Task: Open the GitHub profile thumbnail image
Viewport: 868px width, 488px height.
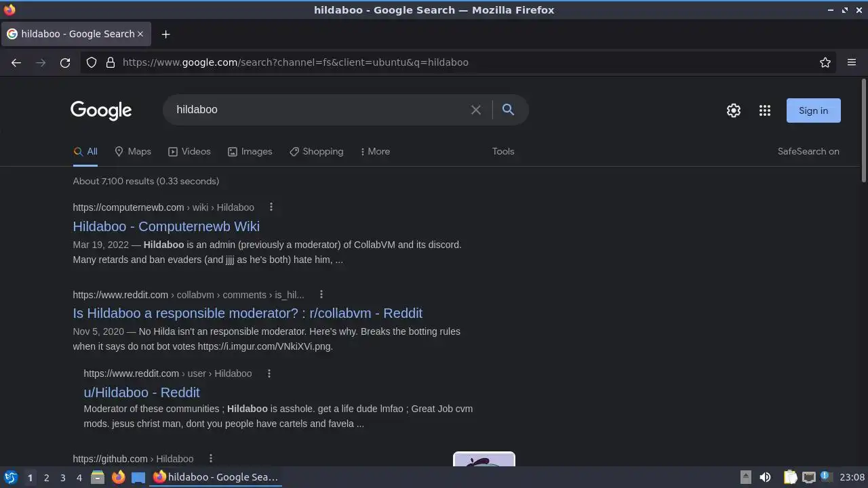Action: click(x=484, y=459)
